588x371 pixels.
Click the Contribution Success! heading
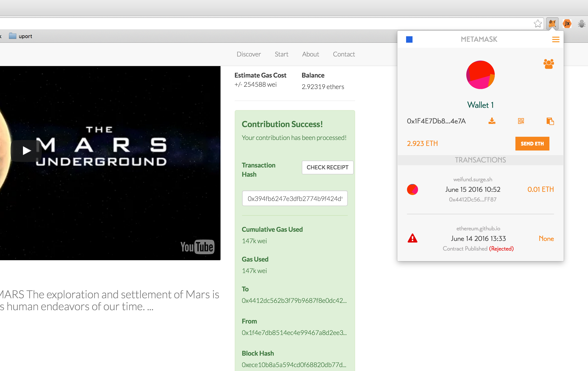tap(282, 124)
